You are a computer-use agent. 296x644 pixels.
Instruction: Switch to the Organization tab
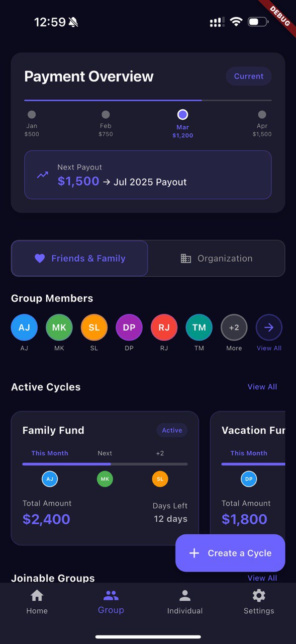217,258
